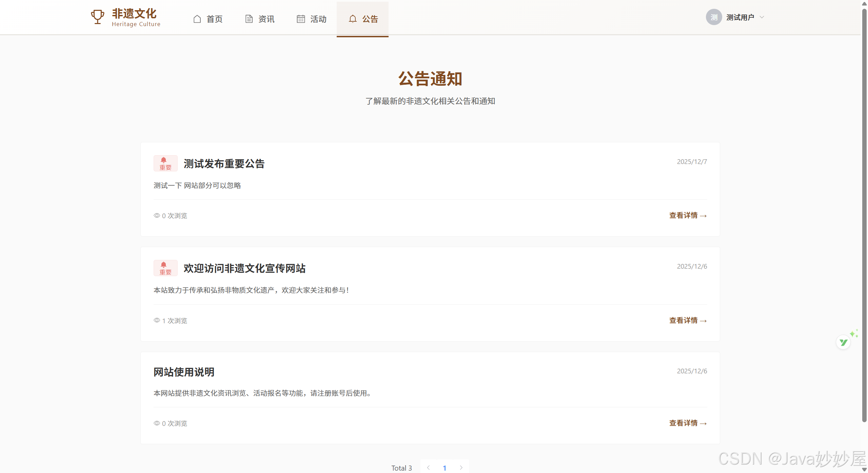Go to previous page arrow in pagination

[x=428, y=468]
